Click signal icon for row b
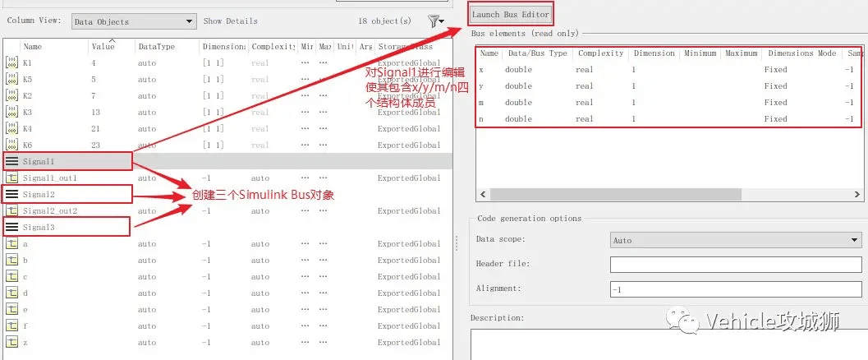This screenshot has width=868, height=360. coord(11,260)
